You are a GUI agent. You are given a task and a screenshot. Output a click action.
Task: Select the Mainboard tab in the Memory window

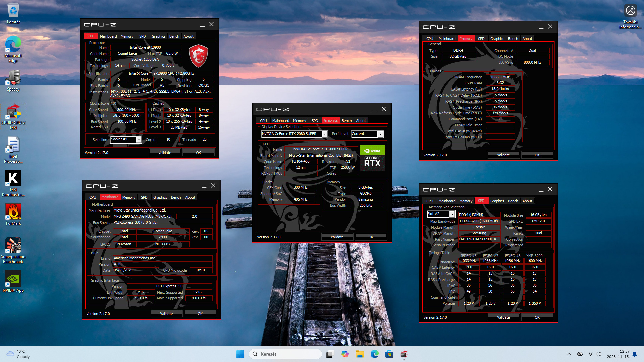point(447,38)
